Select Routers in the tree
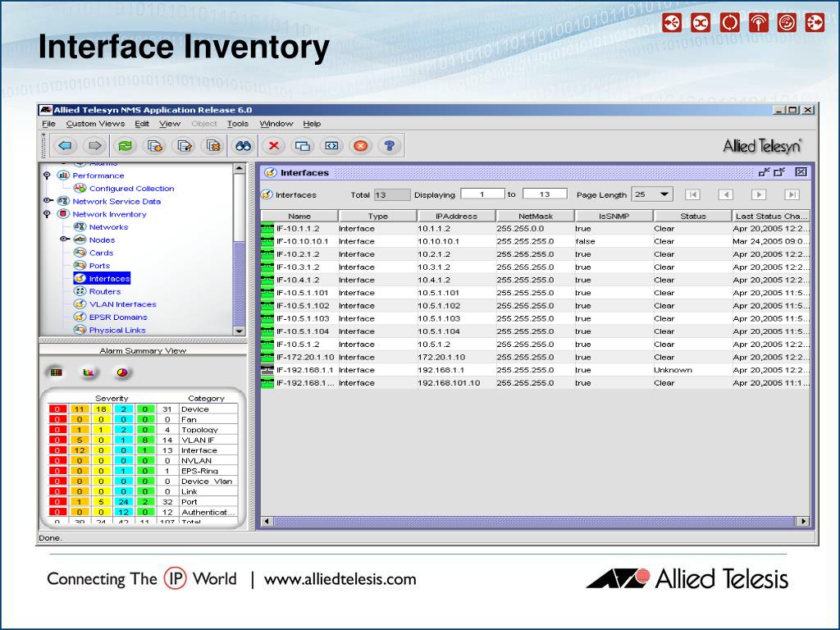Screen dimensions: 840x630 pos(105,291)
